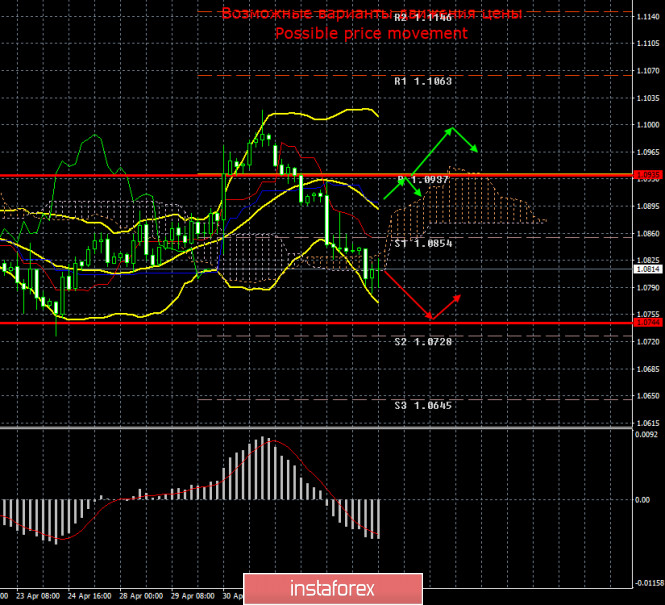Click the 1.1070 price axis label
665x605 pixels.
coord(648,71)
